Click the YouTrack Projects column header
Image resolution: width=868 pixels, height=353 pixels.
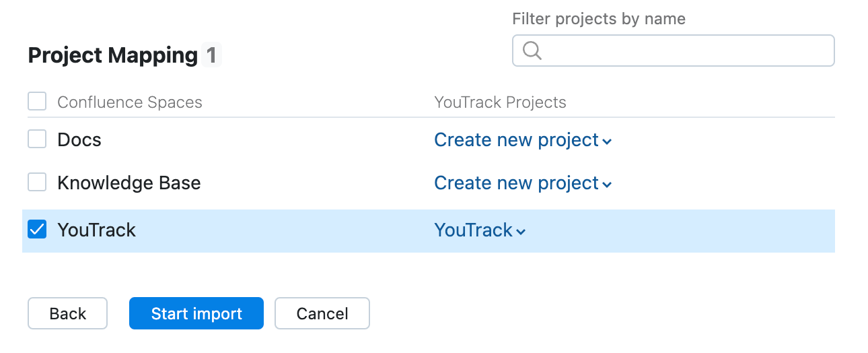500,102
